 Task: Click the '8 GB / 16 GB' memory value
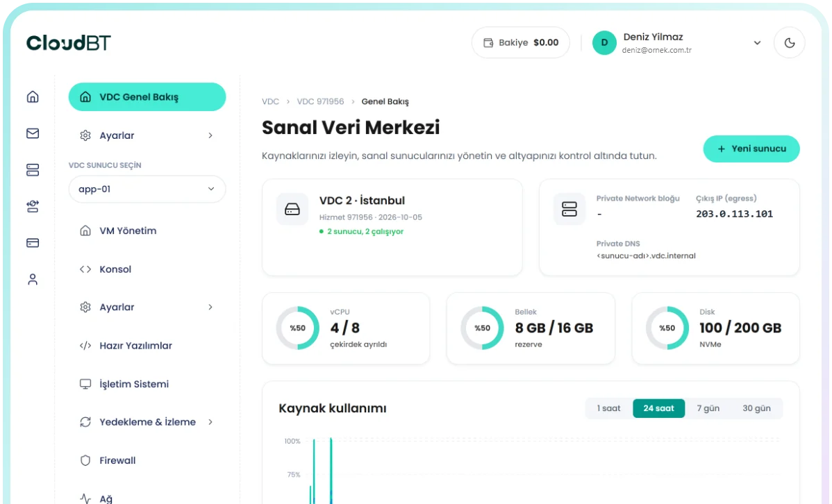point(554,328)
